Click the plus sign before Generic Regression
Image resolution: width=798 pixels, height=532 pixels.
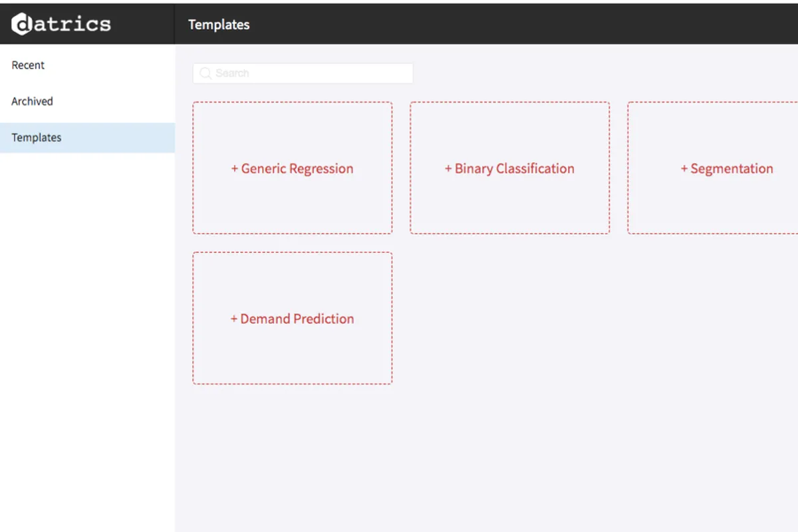click(x=235, y=169)
